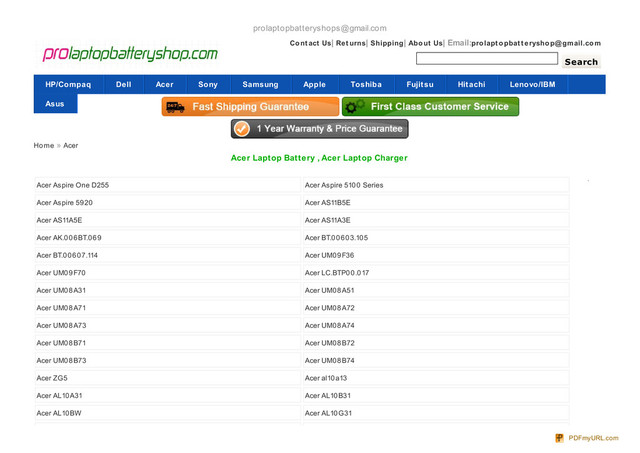Click the 1 Year Warranty banner
The height and width of the screenshot is (453, 640).
point(320,129)
